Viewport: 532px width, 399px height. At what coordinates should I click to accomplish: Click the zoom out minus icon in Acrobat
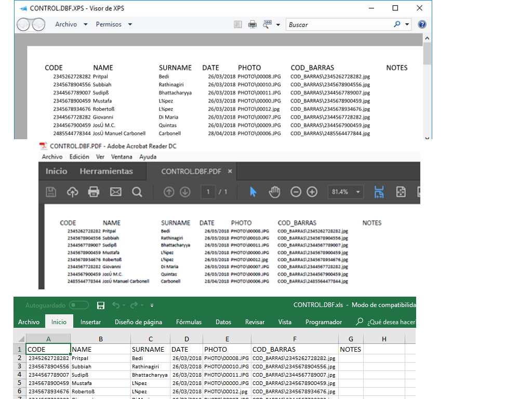point(296,192)
